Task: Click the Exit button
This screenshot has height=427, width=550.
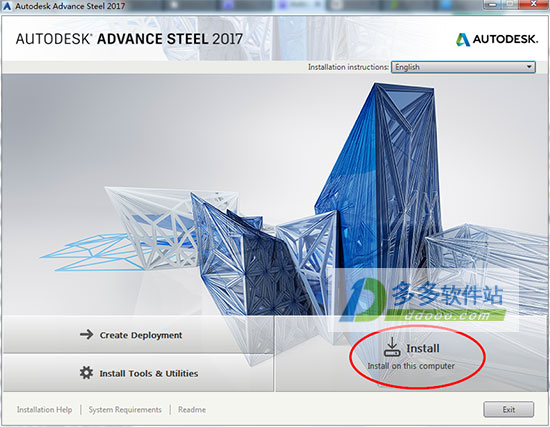Action: tap(509, 409)
